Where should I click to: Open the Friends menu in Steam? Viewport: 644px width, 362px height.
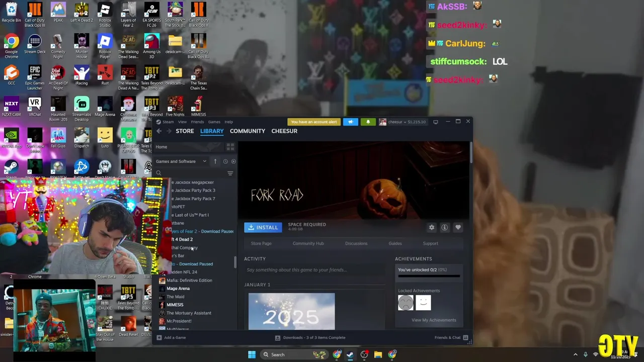tap(197, 122)
